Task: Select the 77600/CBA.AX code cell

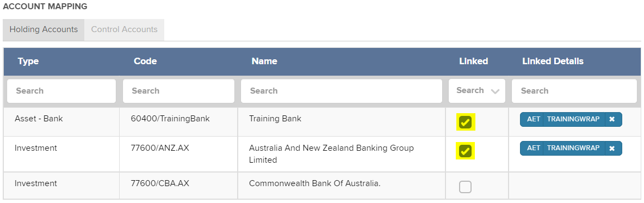Action: [160, 183]
